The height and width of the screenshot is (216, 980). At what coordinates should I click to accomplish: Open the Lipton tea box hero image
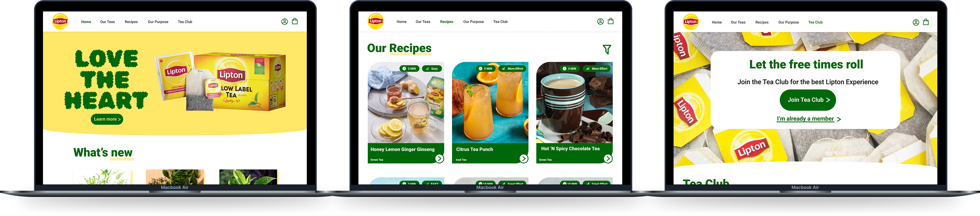coord(220,82)
